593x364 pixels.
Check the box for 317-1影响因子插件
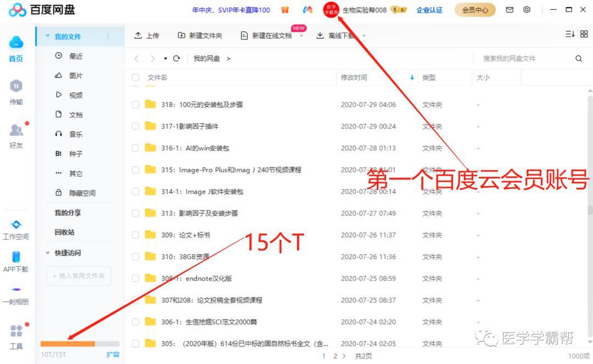click(136, 126)
